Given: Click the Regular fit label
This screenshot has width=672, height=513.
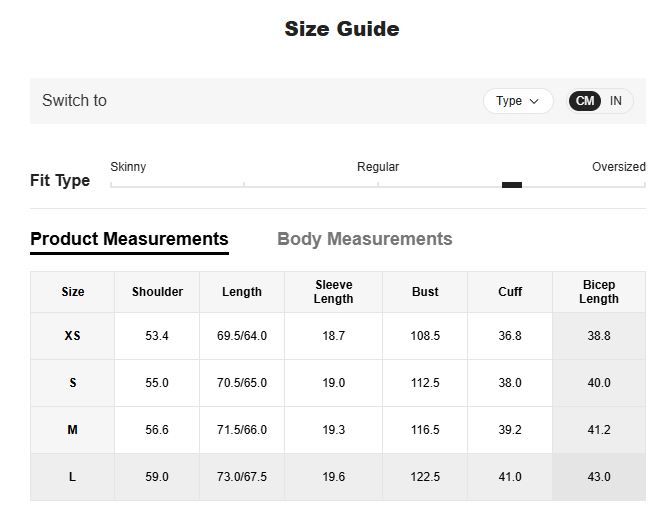Looking at the screenshot, I should tap(378, 167).
